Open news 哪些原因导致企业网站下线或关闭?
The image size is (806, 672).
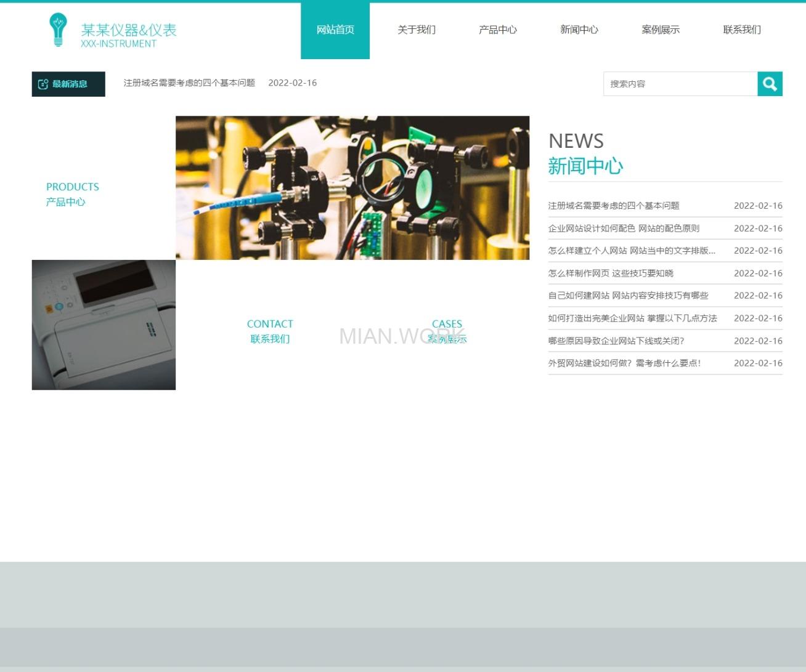click(x=616, y=341)
